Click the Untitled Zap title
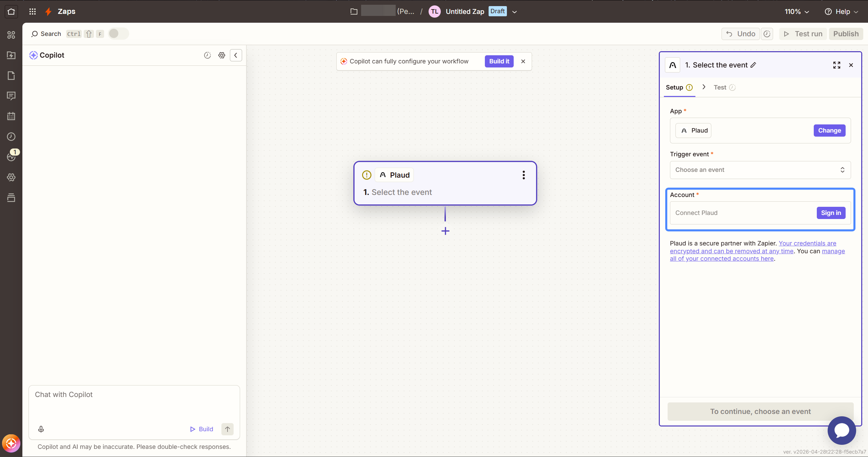 tap(465, 12)
